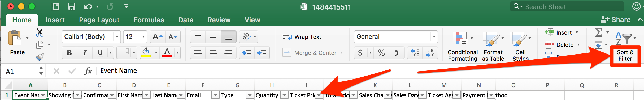
Task: Apply yellow fill color bucket
Action: 146,53
